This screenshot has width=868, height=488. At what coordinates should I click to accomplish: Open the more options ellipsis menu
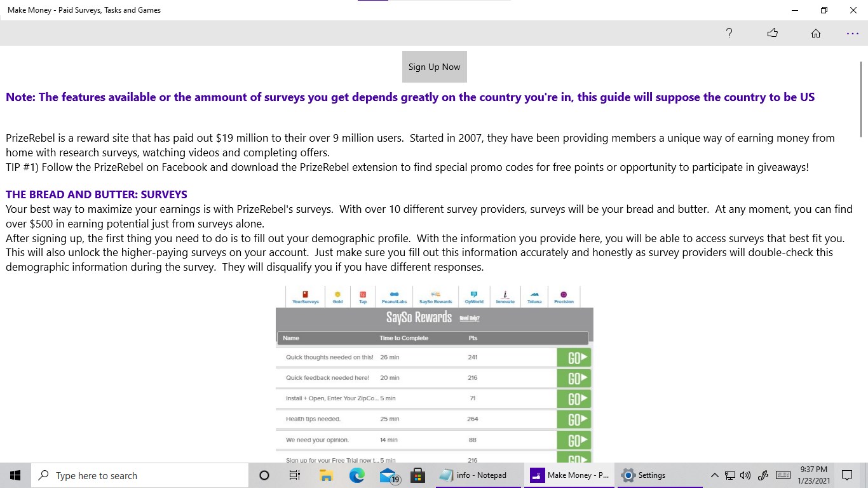point(853,34)
